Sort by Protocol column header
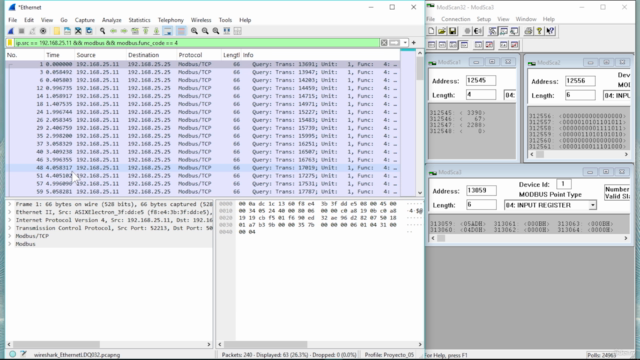 (x=198, y=55)
